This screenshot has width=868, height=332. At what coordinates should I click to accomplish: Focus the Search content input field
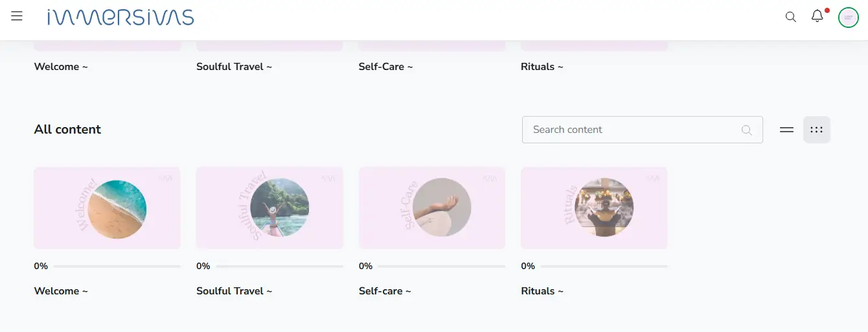632,130
